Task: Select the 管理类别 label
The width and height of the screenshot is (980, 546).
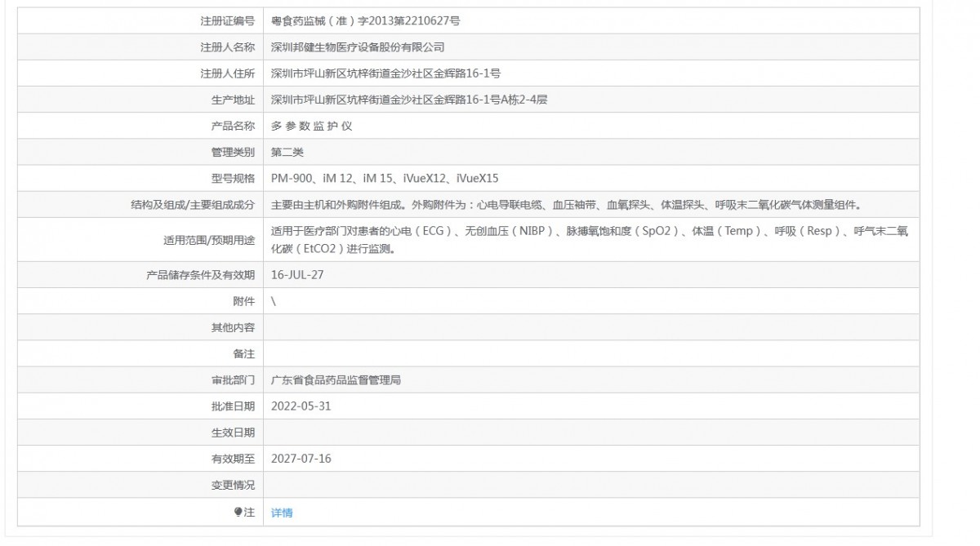Action: click(233, 152)
